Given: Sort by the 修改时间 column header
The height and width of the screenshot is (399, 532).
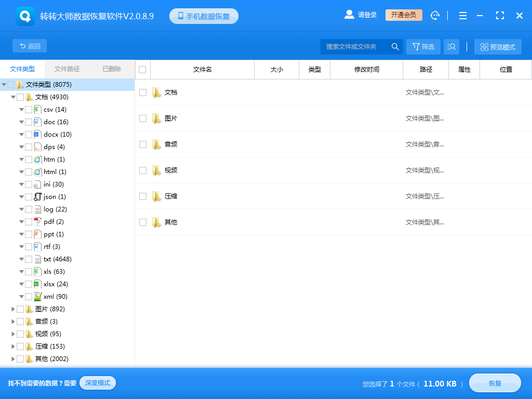Looking at the screenshot, I should point(366,70).
